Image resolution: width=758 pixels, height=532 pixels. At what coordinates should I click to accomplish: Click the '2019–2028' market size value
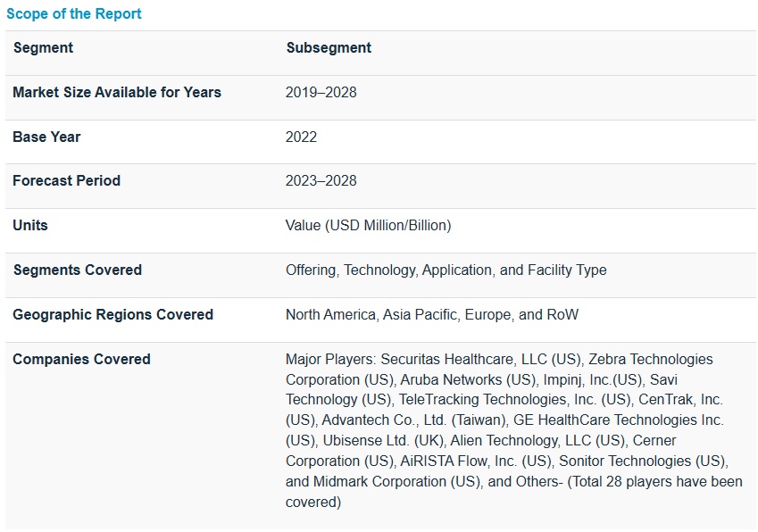point(321,92)
